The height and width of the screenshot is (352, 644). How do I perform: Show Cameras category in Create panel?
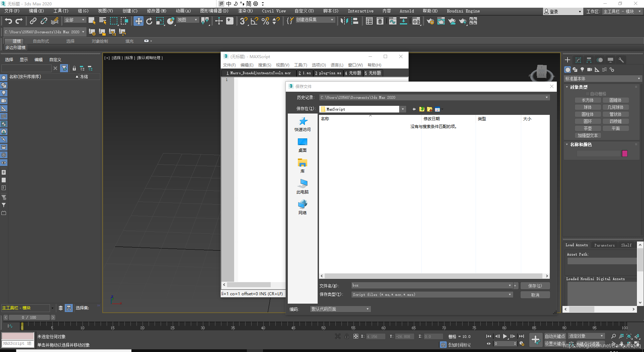590,70
